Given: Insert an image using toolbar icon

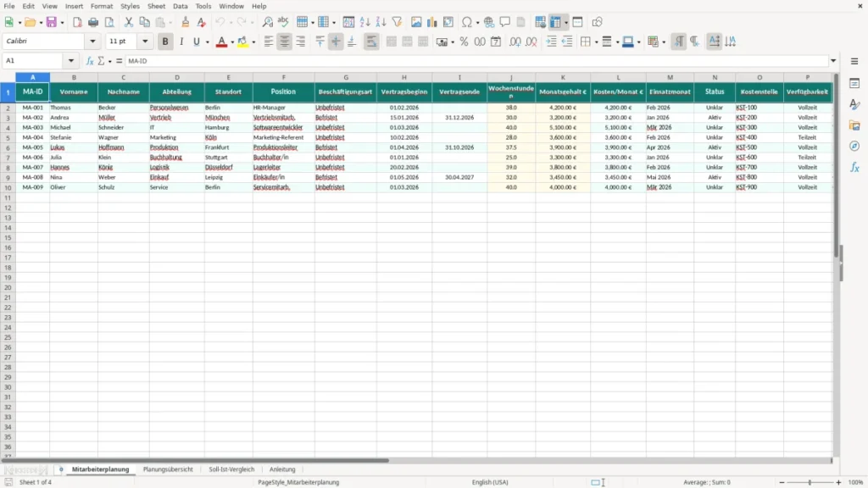Looking at the screenshot, I should pyautogui.click(x=416, y=22).
